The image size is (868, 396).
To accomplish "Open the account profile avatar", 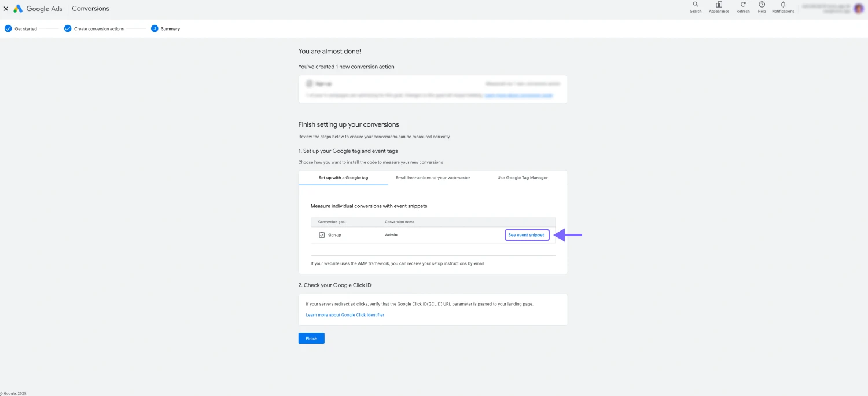I will [x=859, y=8].
